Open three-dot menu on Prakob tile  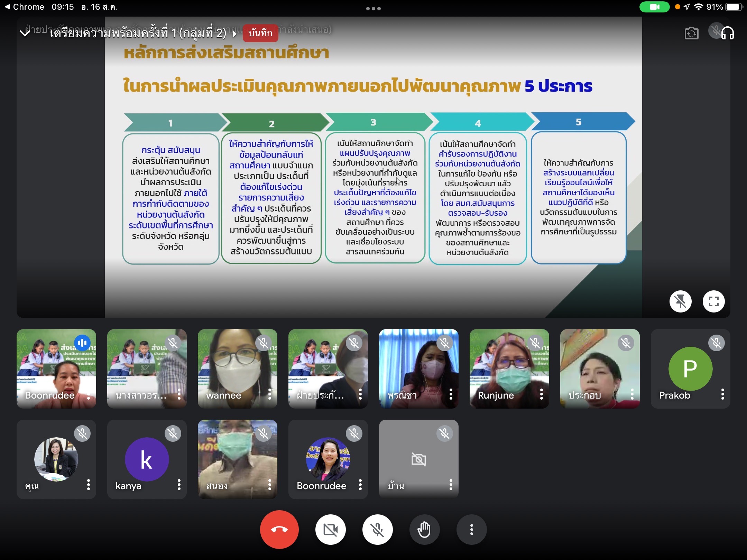coord(722,394)
